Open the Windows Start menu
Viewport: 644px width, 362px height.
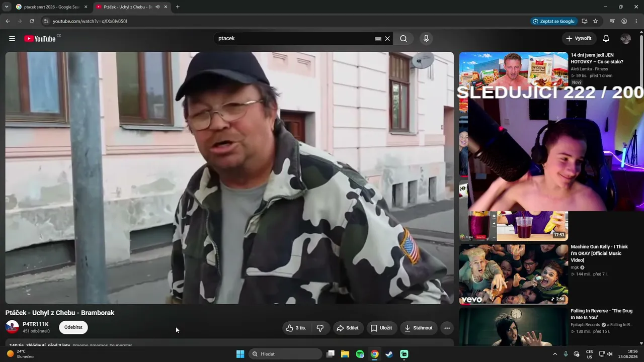240,354
